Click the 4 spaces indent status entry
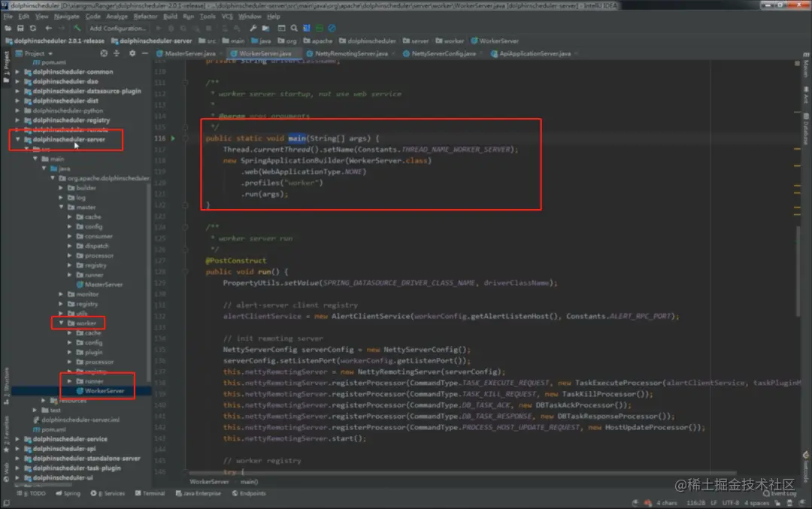The image size is (812, 509). coord(756,503)
